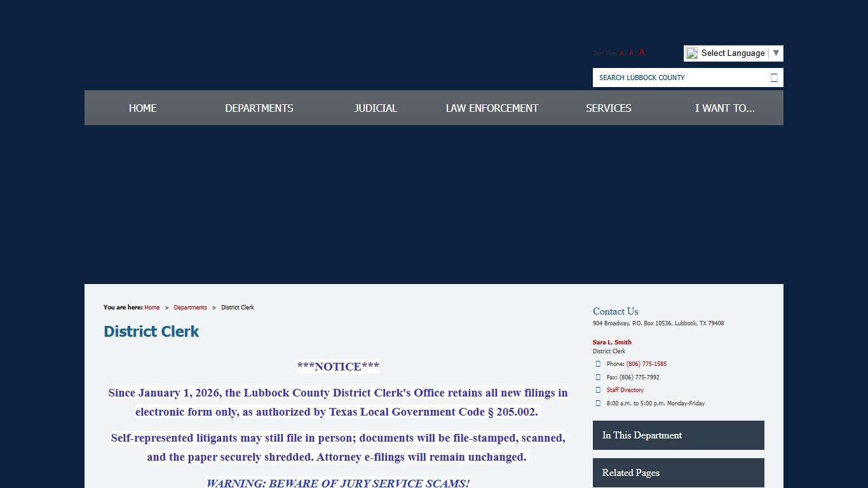This screenshot has height=488, width=868.
Task: Click the Departments breadcrumb link
Action: [190, 308]
